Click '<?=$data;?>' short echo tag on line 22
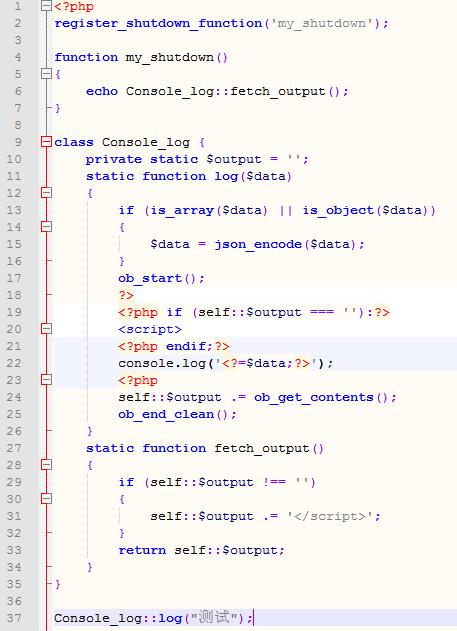The image size is (457, 631). point(266,363)
